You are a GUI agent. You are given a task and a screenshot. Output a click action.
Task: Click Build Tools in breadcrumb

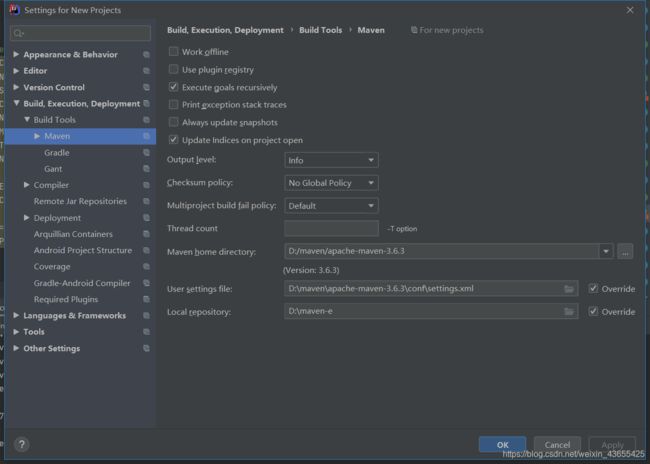pos(320,30)
